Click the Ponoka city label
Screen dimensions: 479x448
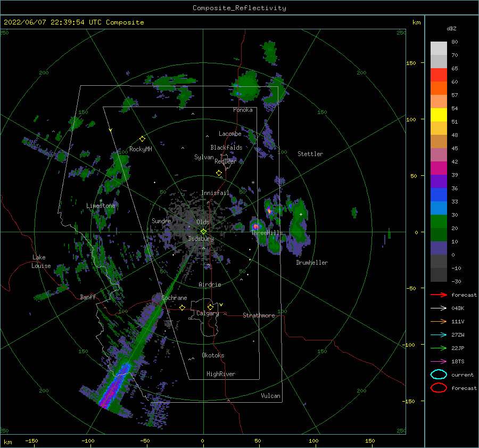(x=243, y=110)
